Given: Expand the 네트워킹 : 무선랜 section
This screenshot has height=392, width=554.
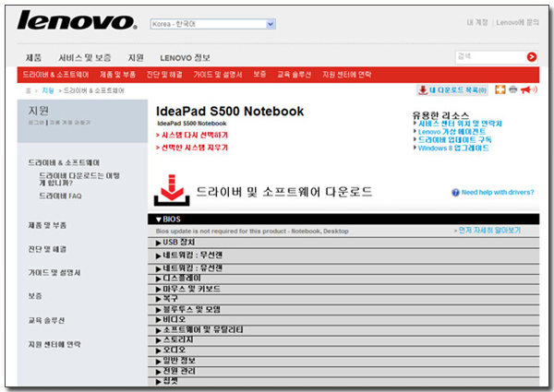Looking at the screenshot, I should coord(343,255).
